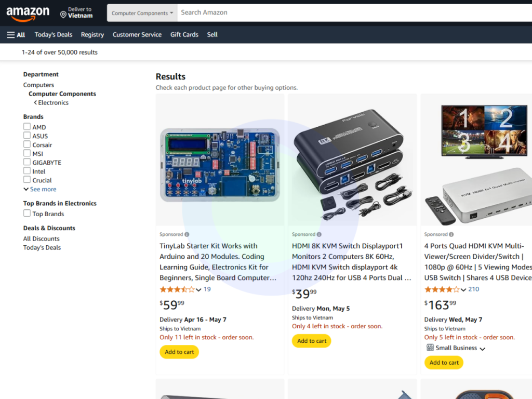Screen dimensions: 532x399
Task: Check the ASUS brand checkbox
Action: [x=27, y=136]
